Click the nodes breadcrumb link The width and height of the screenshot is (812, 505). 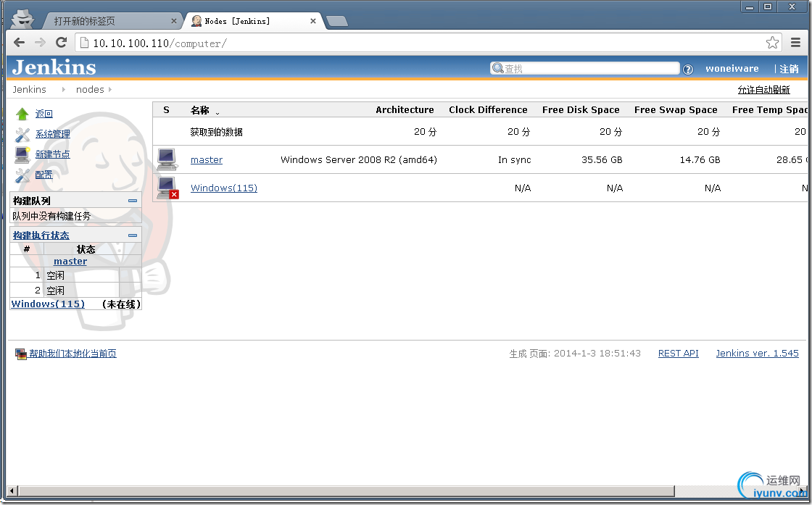(x=90, y=90)
